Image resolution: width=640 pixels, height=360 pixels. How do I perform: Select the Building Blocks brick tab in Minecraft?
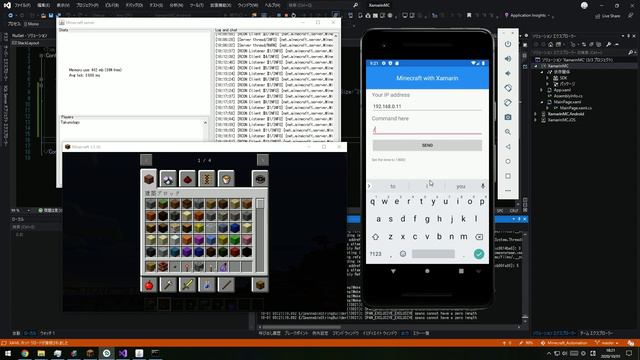coord(149,179)
